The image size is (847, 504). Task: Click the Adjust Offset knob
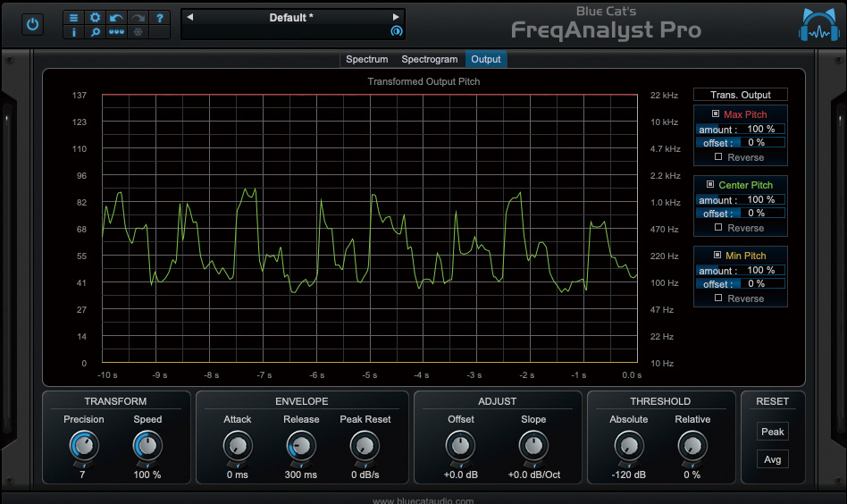(x=460, y=446)
